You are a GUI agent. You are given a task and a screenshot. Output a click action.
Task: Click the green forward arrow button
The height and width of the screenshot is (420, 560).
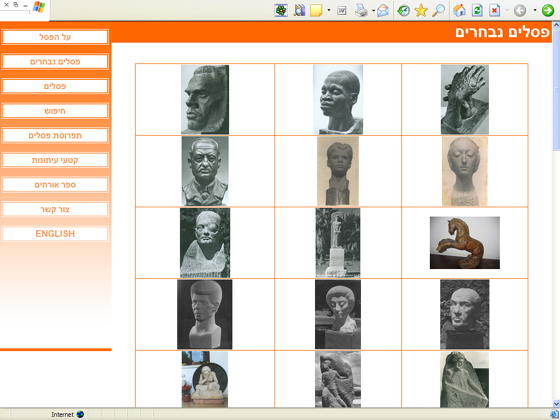548,10
